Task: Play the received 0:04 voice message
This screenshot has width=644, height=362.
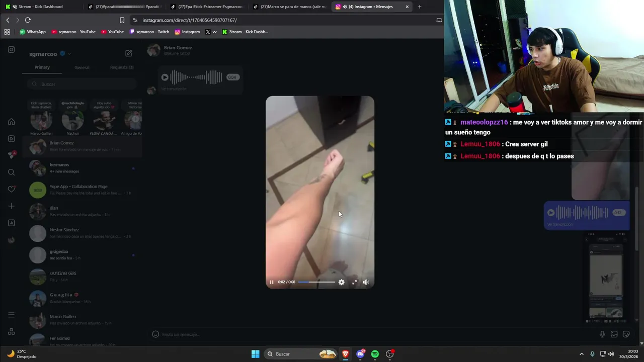Action: tap(165, 77)
